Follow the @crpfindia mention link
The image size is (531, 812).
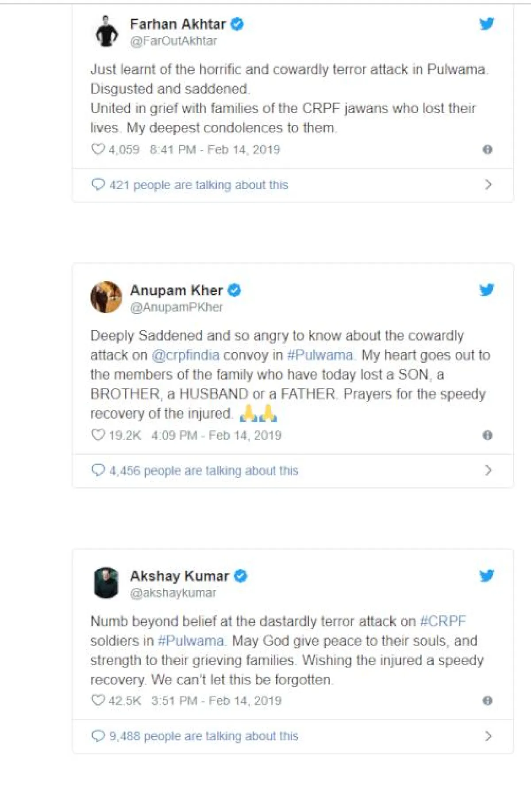(185, 355)
